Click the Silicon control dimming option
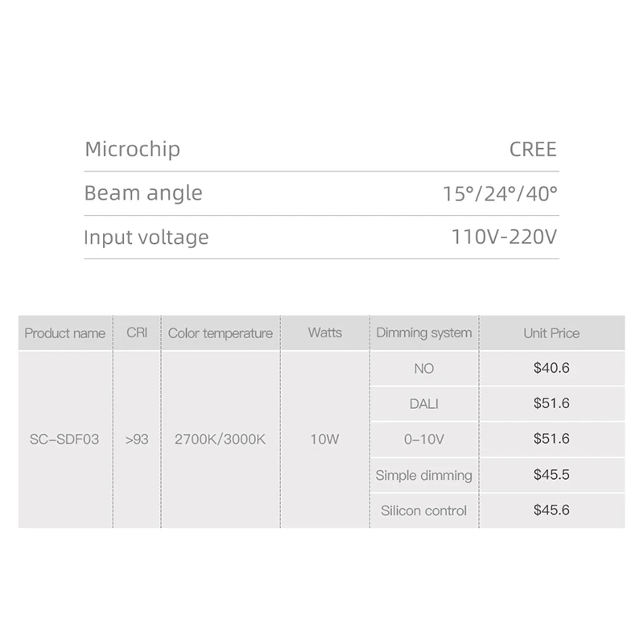 424,510
